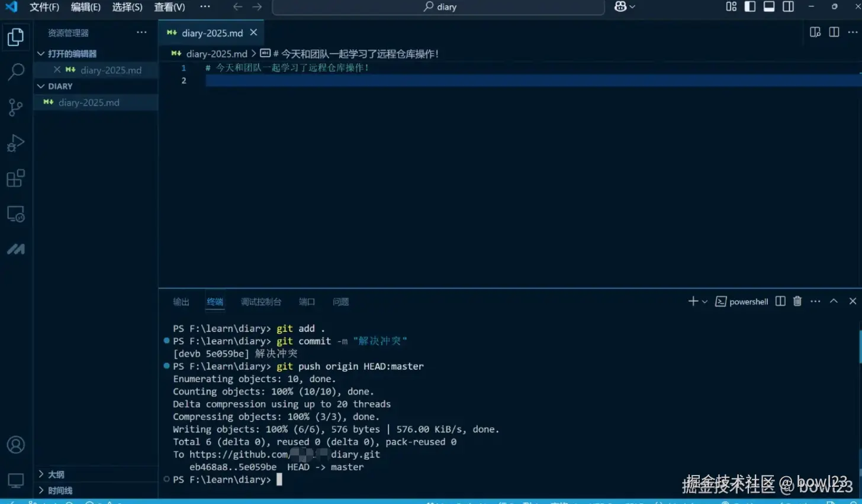The width and height of the screenshot is (862, 504).
Task: Switch to the 终端 panel tab
Action: click(215, 302)
